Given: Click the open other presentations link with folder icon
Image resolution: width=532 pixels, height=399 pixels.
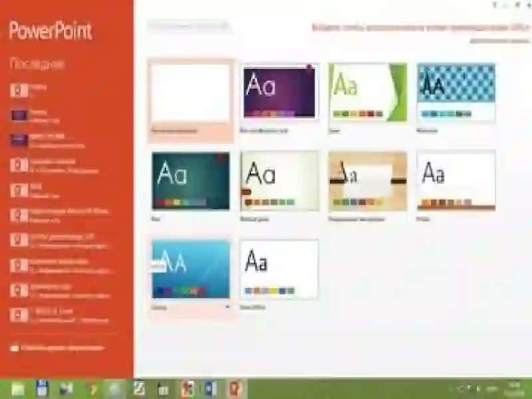Looking at the screenshot, I should click(58, 348).
